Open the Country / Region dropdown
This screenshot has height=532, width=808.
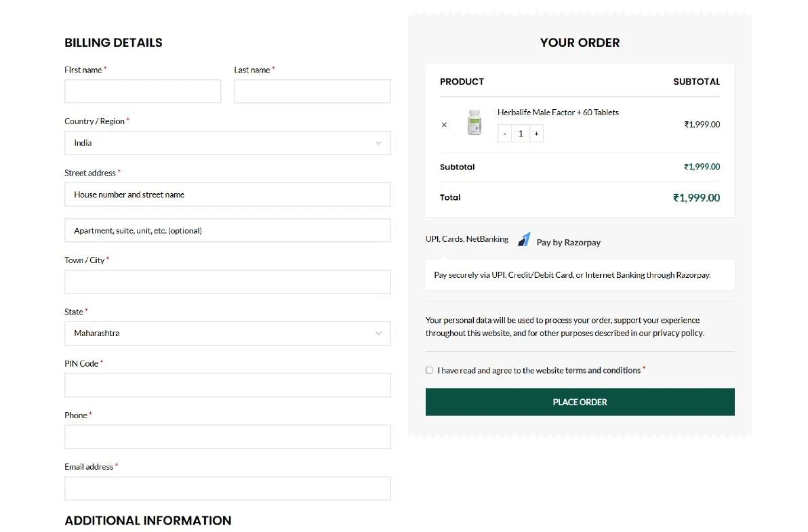228,143
